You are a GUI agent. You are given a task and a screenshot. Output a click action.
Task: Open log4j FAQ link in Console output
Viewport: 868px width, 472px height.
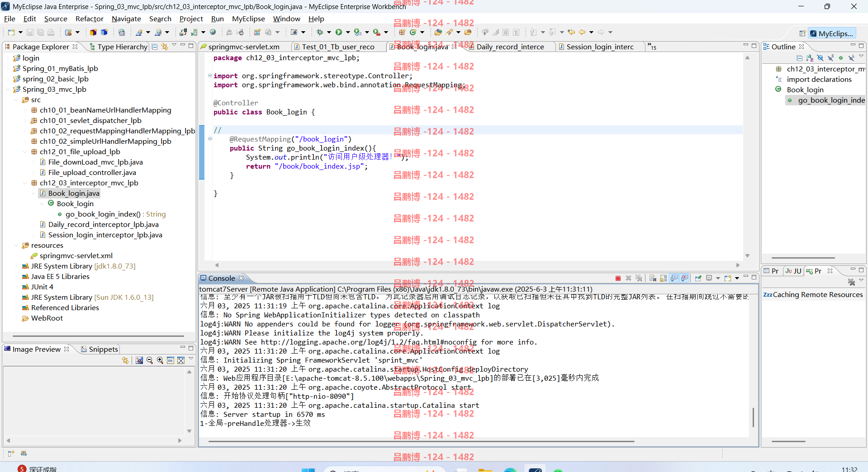(369, 342)
